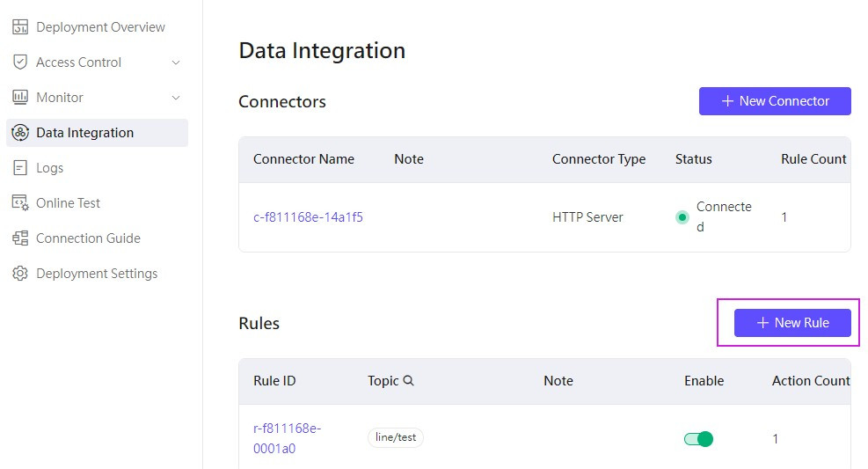
Task: Open the Logs menu item
Action: (50, 168)
